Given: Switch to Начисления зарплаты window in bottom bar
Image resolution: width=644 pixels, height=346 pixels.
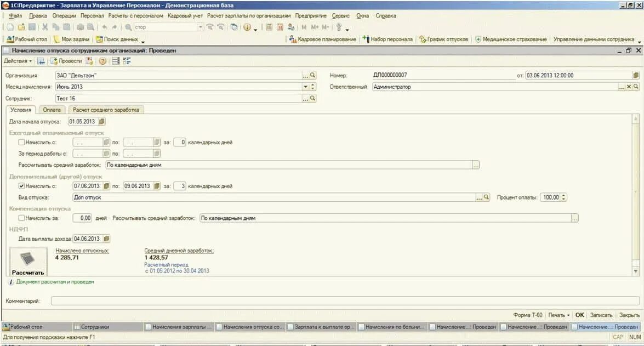Looking at the screenshot, I should [178, 327].
